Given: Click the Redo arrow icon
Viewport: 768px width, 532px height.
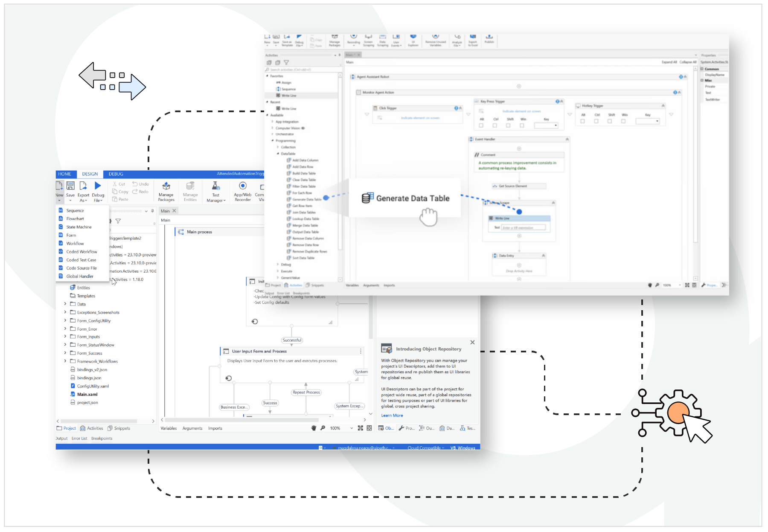Looking at the screenshot, I should [135, 192].
